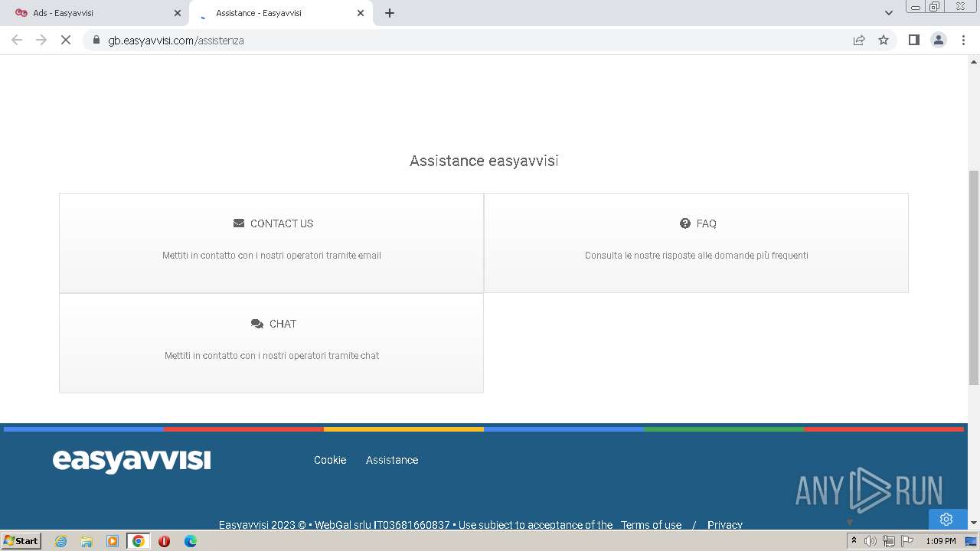The image size is (980, 551).
Task: Open the Privacy footer link
Action: (x=725, y=525)
